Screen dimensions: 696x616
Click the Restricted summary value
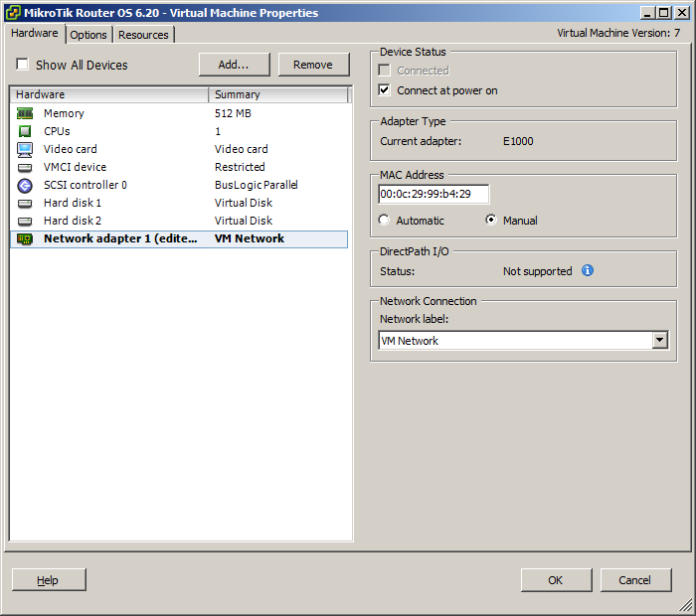point(240,167)
